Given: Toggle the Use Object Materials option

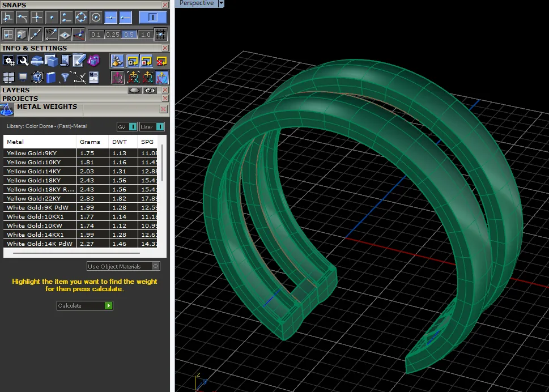Looking at the screenshot, I should (x=124, y=266).
